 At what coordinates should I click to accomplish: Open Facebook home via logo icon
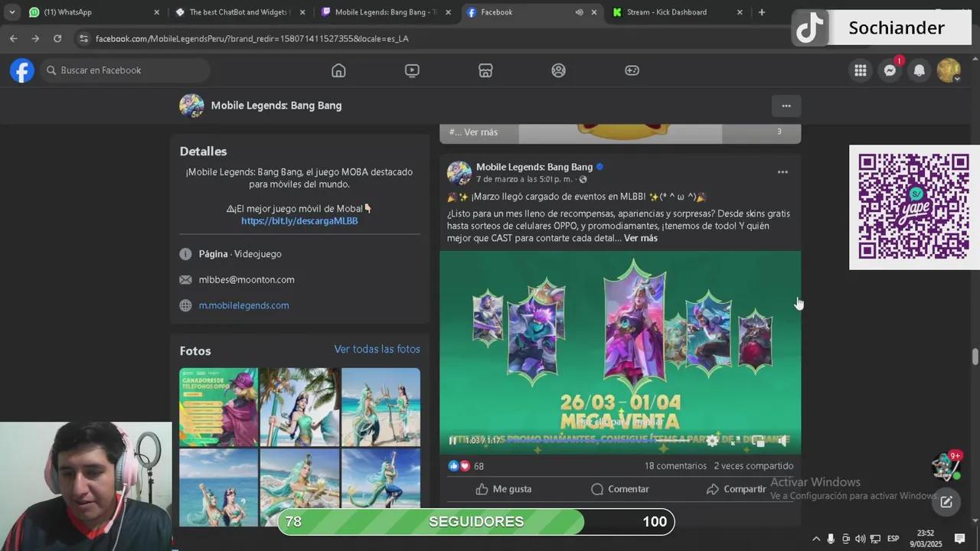(22, 70)
